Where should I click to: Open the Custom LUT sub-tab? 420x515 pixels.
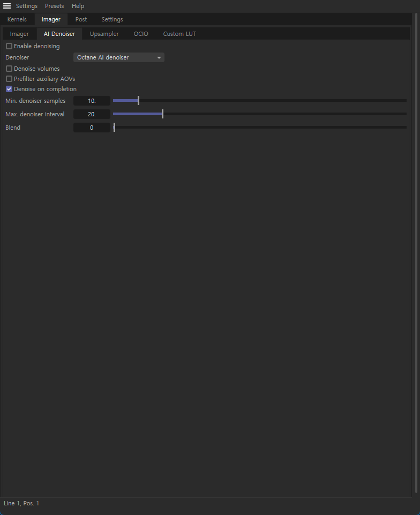tap(179, 34)
